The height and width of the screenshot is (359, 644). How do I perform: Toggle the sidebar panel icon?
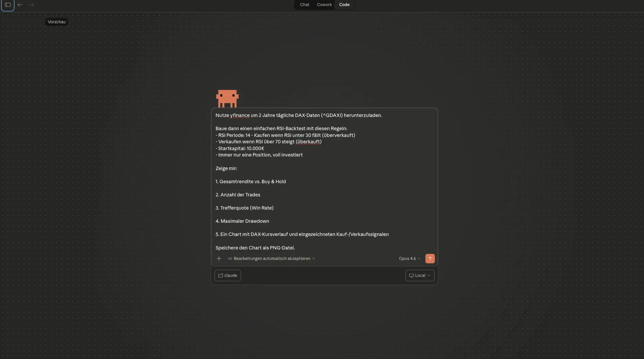point(8,5)
